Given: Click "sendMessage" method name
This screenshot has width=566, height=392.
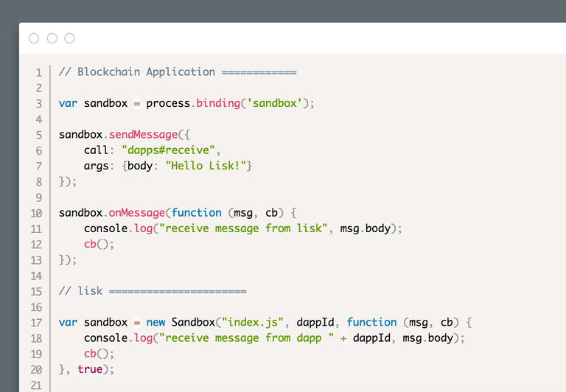Looking at the screenshot, I should 143,135.
